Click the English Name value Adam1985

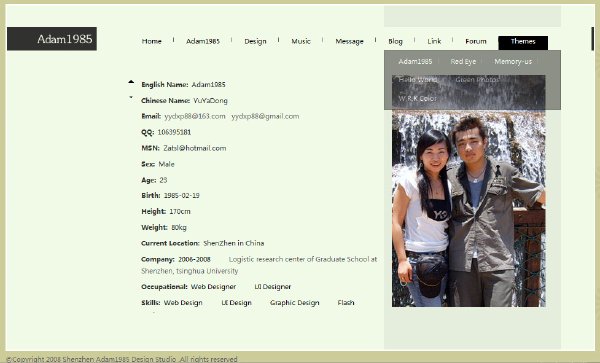(x=209, y=85)
